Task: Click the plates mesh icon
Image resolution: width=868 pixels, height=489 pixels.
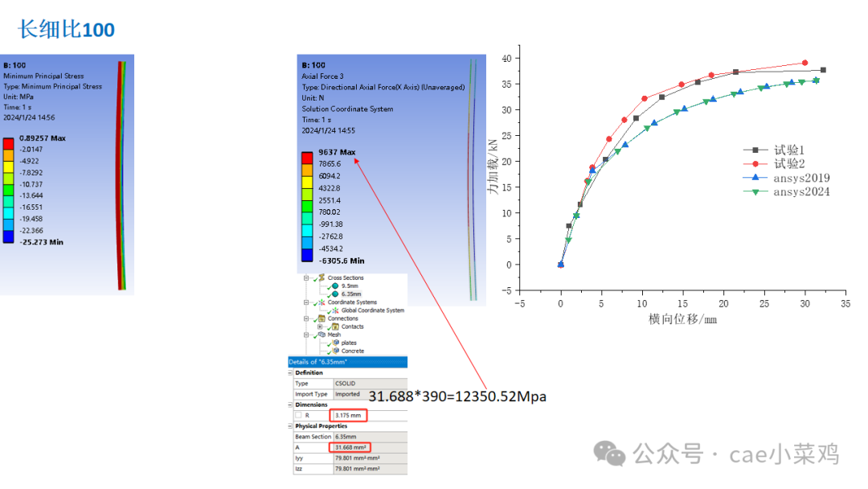Action: pyautogui.click(x=335, y=343)
